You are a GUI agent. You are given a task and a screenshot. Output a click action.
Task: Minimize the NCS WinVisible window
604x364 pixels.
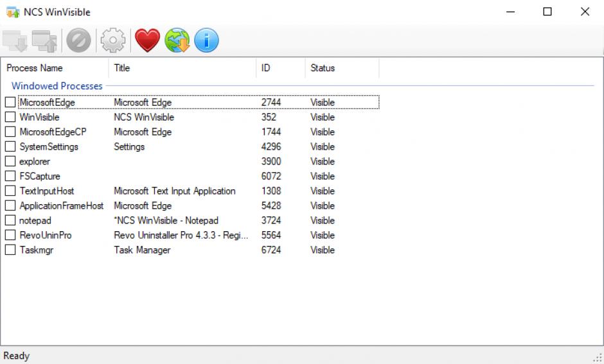[x=510, y=12]
